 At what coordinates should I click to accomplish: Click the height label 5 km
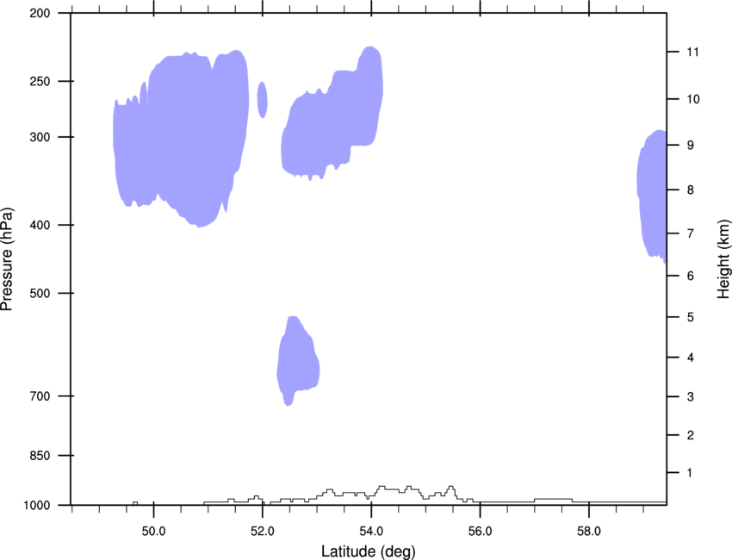[x=691, y=318]
